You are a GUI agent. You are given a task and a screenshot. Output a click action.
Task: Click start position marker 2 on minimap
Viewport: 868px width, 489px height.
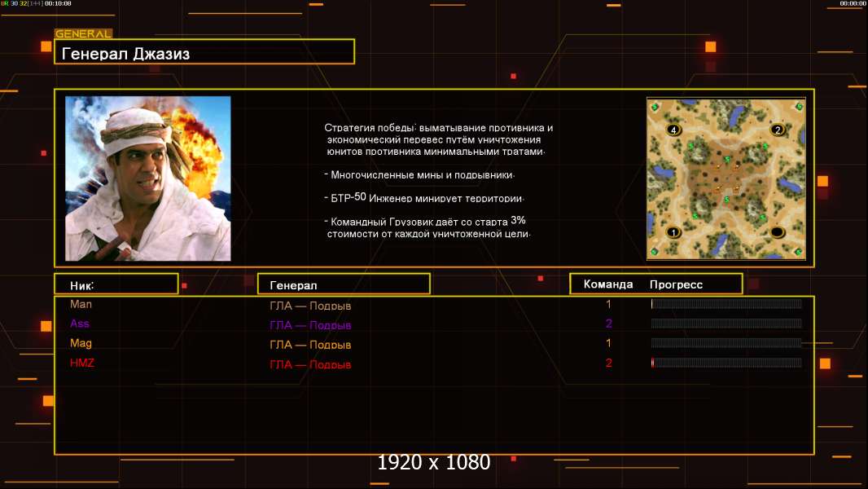pyautogui.click(x=778, y=130)
